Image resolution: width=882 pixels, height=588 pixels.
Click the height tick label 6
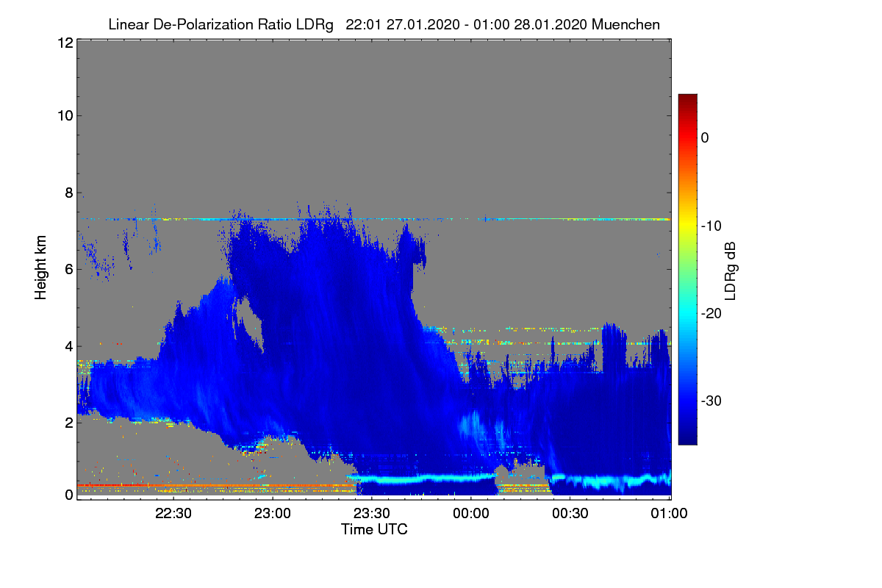68,270
